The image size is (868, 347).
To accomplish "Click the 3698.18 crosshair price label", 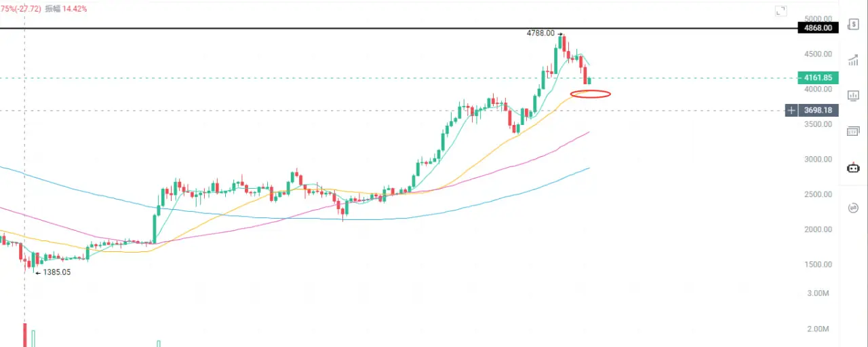I will (x=818, y=110).
